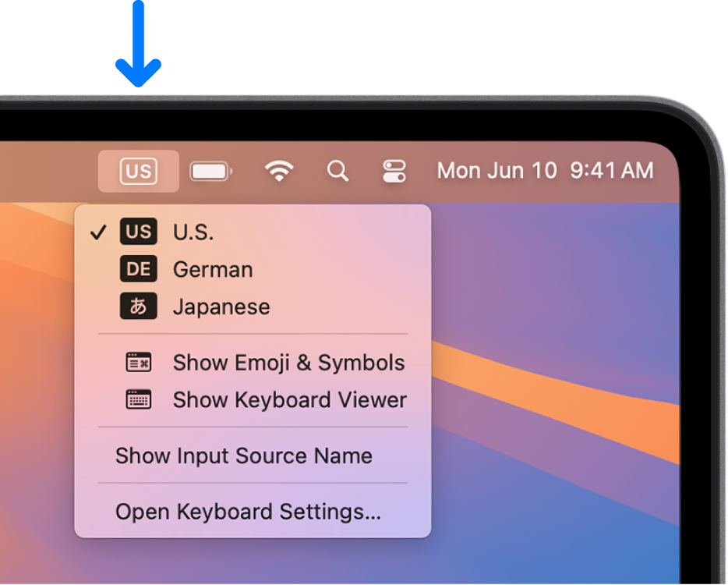The width and height of the screenshot is (728, 585).
Task: Choose Show Keyboard Viewer
Action: click(253, 399)
